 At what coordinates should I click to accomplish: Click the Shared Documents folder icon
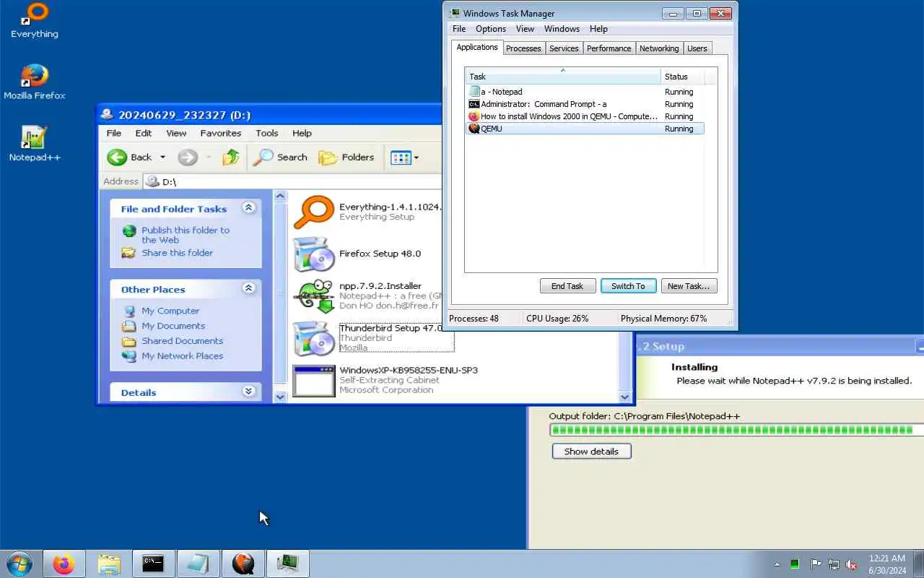(x=129, y=341)
